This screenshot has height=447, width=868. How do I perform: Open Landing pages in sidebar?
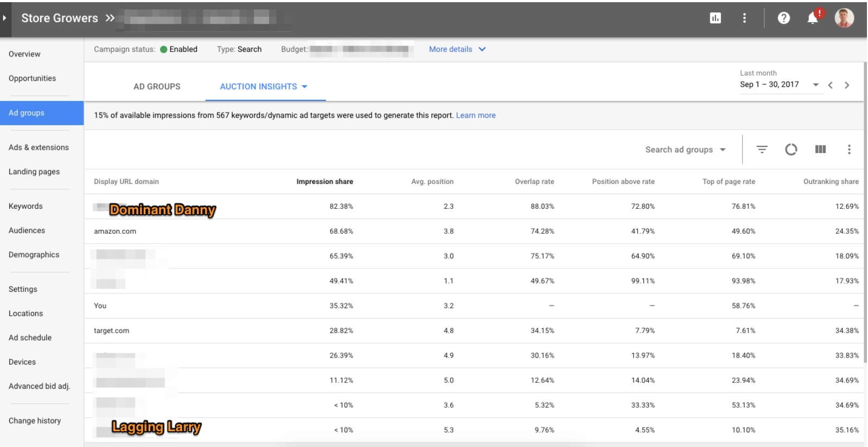pyautogui.click(x=34, y=172)
